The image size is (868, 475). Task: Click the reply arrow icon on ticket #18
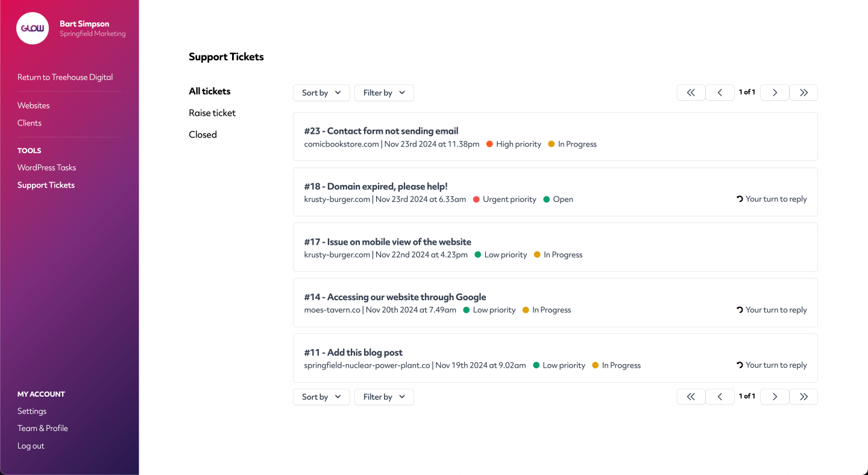(x=740, y=199)
